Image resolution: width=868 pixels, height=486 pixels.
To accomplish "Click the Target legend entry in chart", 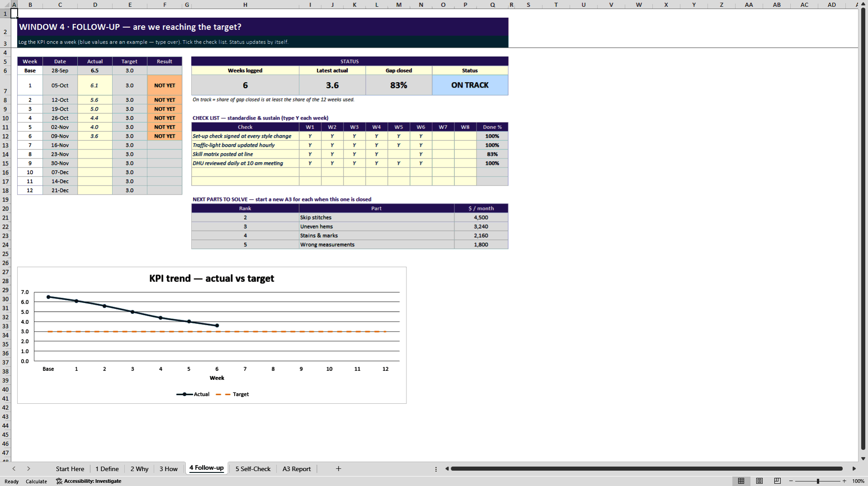I will click(232, 394).
